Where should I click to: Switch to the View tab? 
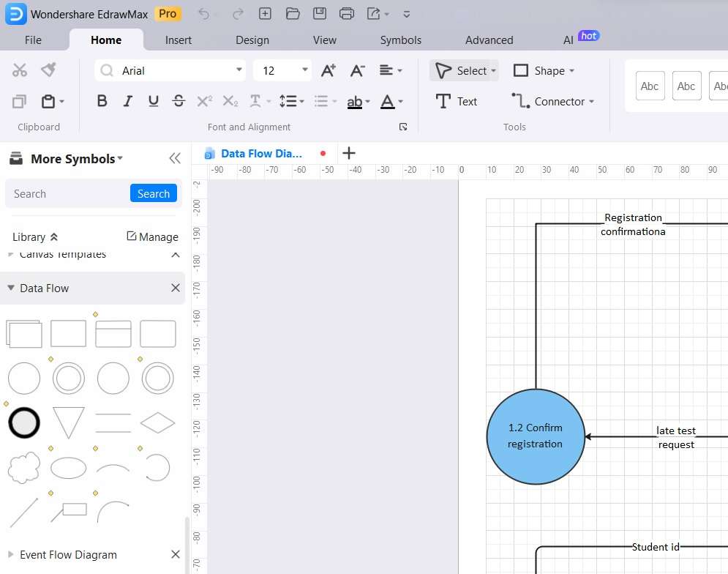(x=325, y=40)
